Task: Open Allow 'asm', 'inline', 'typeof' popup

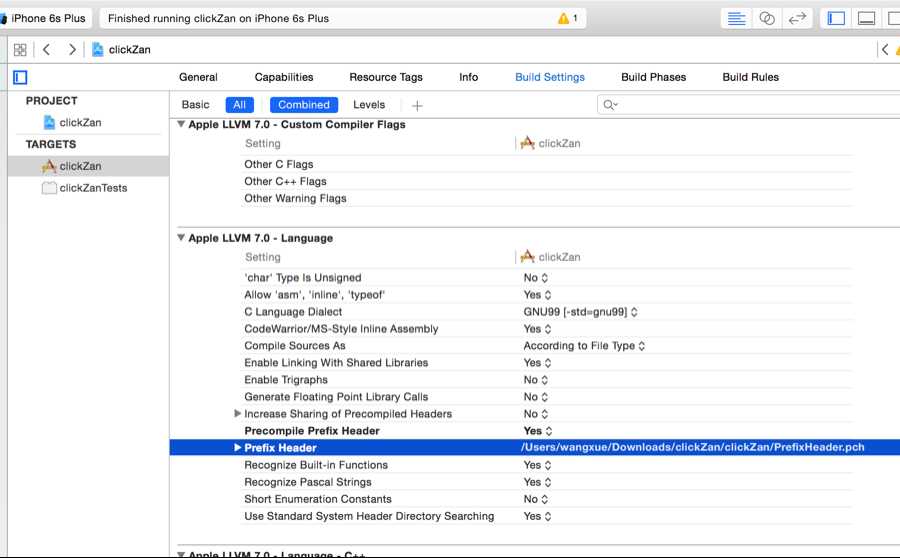Action: (537, 294)
